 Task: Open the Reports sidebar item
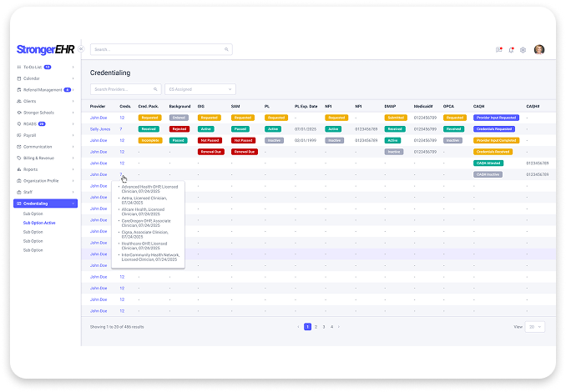tap(33, 168)
